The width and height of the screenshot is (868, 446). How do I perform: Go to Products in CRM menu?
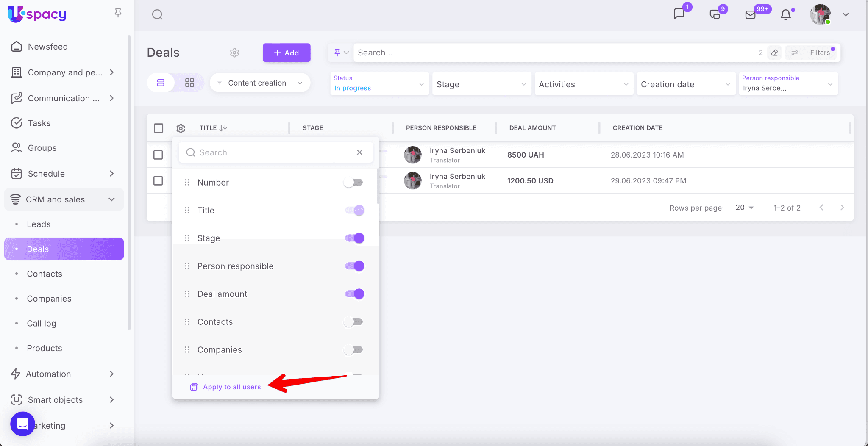pyautogui.click(x=45, y=348)
